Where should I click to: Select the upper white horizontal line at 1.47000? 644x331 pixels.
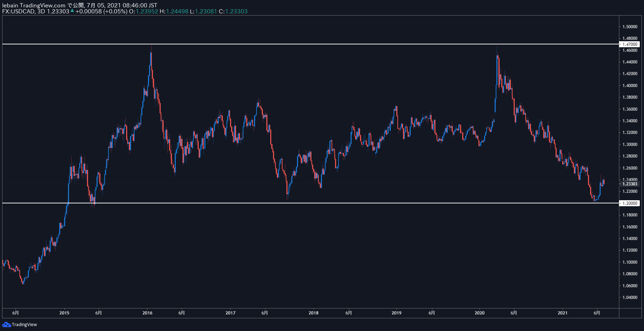click(310, 44)
